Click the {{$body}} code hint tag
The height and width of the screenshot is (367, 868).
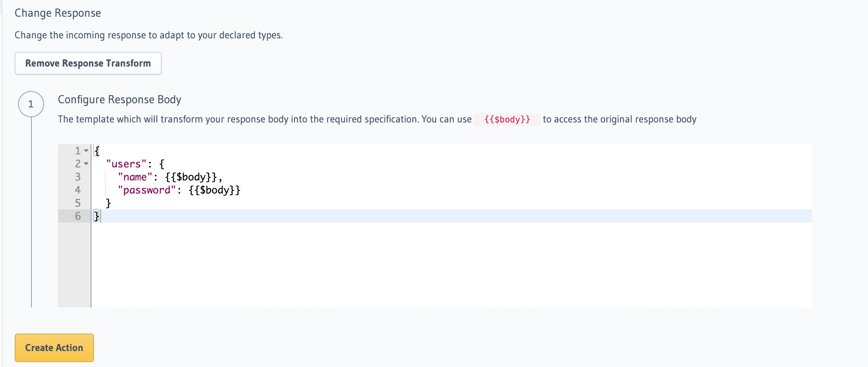(x=507, y=119)
